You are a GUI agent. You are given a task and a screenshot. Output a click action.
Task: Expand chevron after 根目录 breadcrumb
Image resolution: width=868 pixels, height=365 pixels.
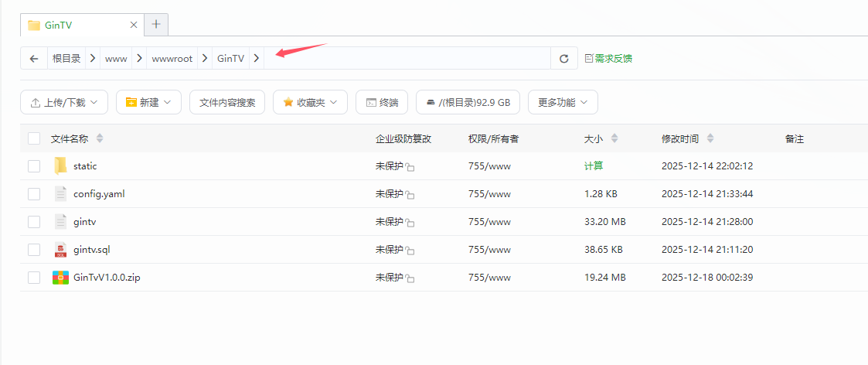(93, 58)
